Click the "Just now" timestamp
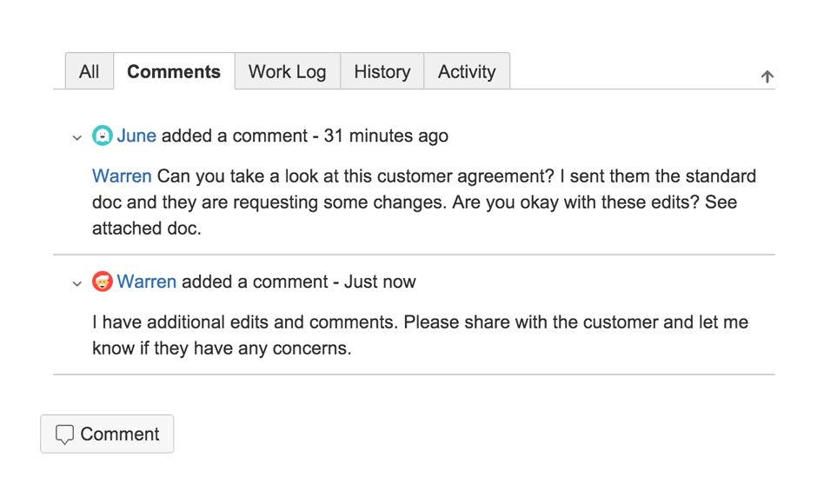Image resolution: width=817 pixels, height=504 pixels. (x=380, y=282)
